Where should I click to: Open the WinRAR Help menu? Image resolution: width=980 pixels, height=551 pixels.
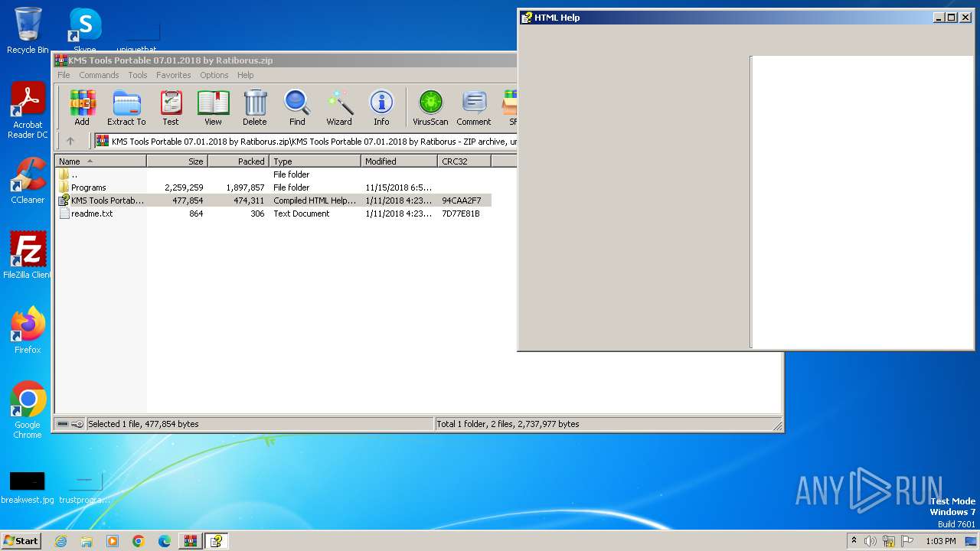(x=245, y=75)
